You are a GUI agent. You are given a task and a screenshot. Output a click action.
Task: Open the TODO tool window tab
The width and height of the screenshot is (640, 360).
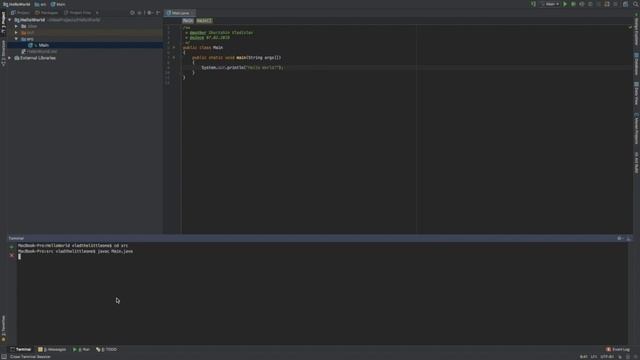coord(106,349)
